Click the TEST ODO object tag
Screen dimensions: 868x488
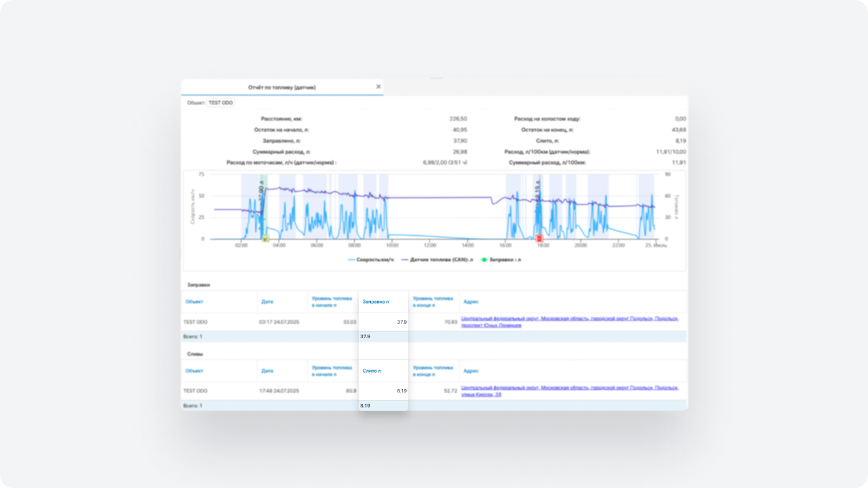coord(220,103)
